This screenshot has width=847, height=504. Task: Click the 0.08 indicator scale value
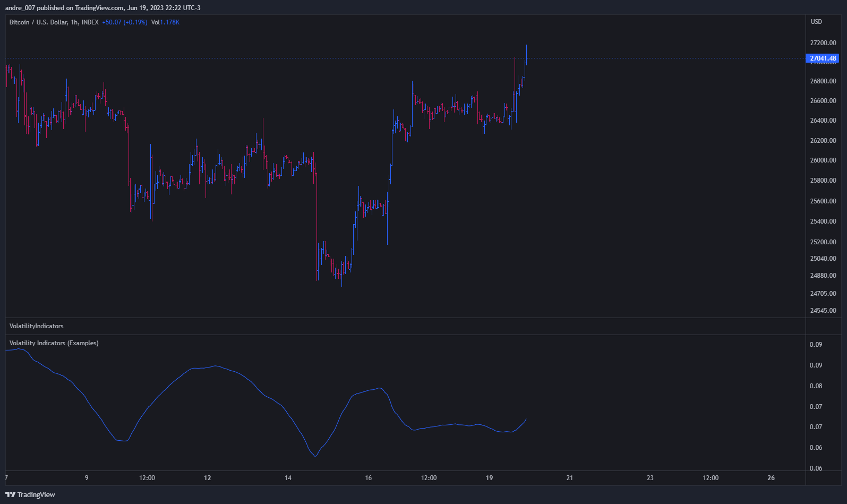[x=816, y=386]
